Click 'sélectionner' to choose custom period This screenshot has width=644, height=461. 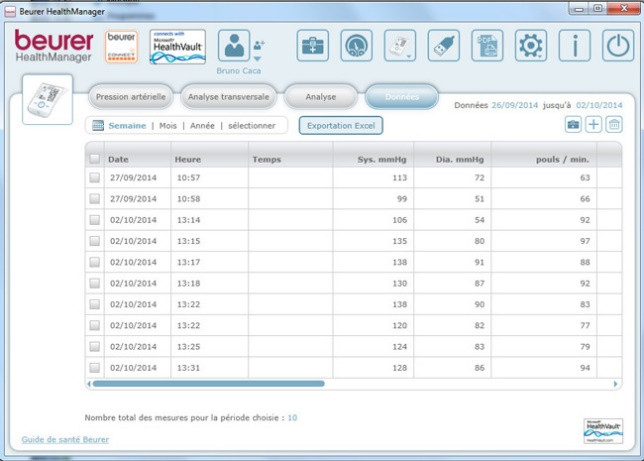point(251,126)
